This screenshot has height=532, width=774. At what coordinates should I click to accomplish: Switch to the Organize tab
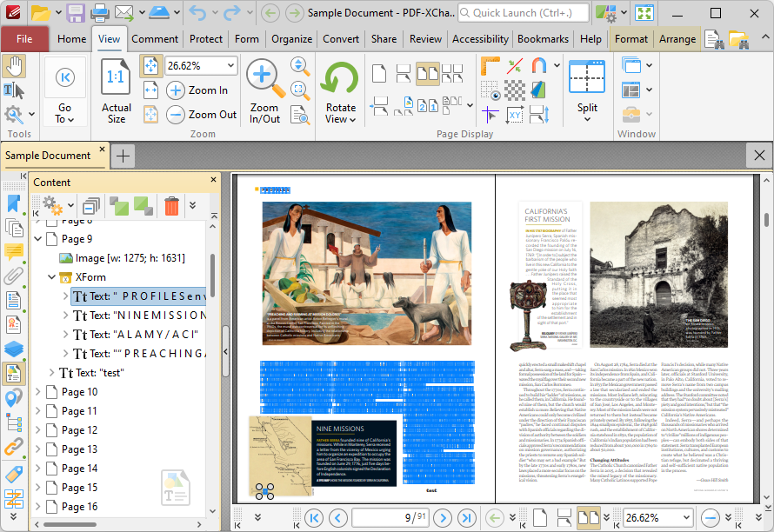pos(291,39)
